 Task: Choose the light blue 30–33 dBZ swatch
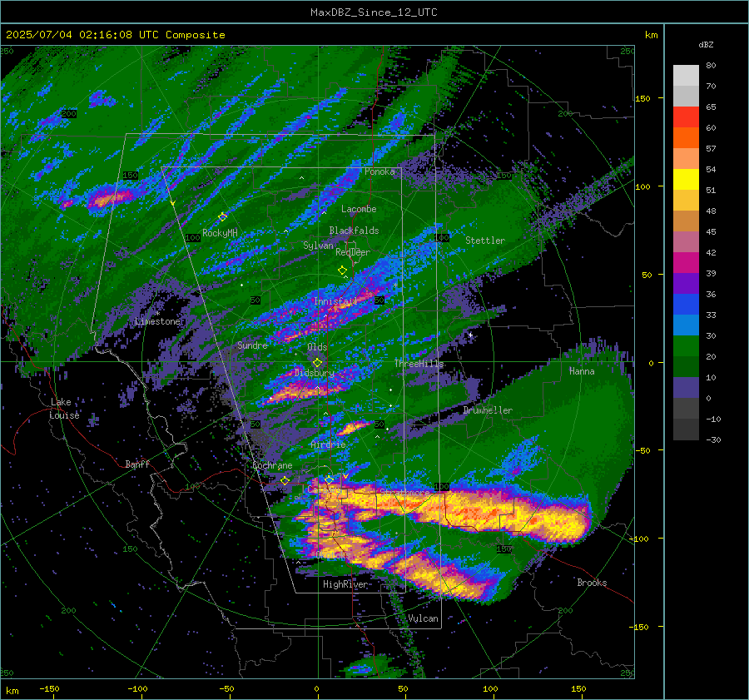686,325
